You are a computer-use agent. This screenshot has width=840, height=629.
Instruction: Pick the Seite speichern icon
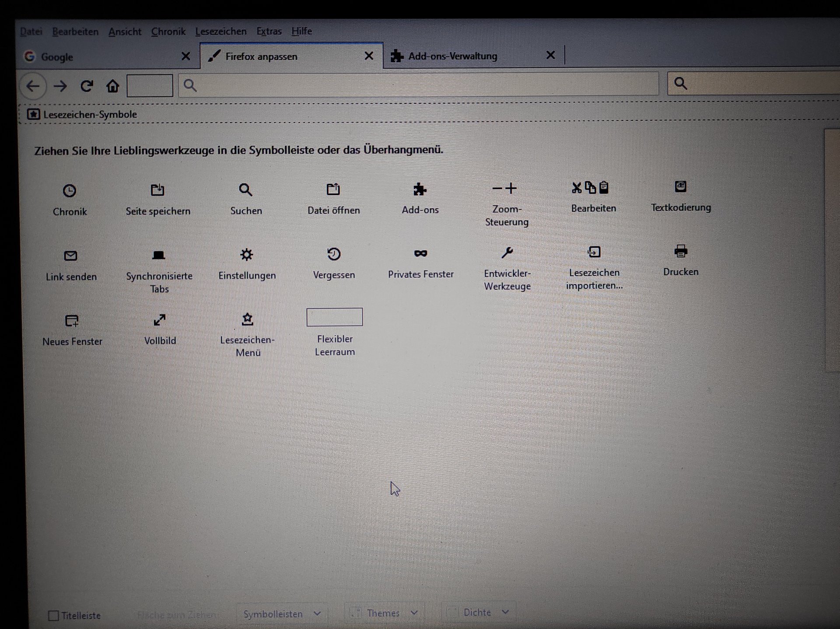click(x=157, y=190)
